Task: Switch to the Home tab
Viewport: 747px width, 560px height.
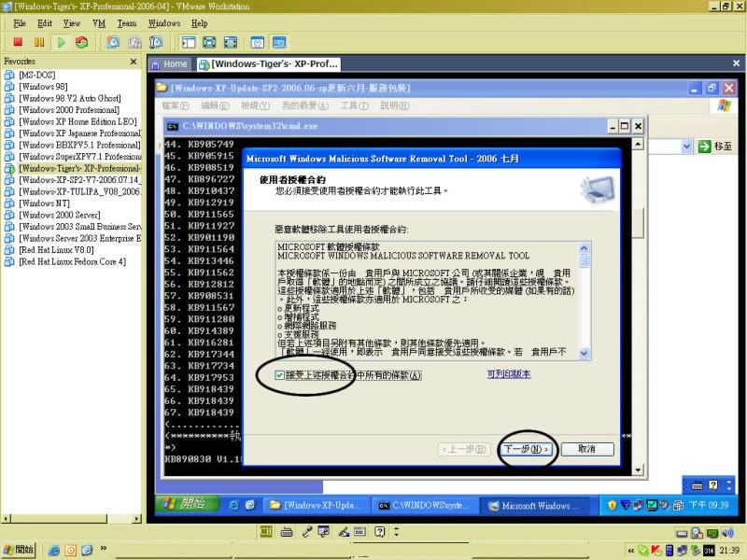Action: 170,64
